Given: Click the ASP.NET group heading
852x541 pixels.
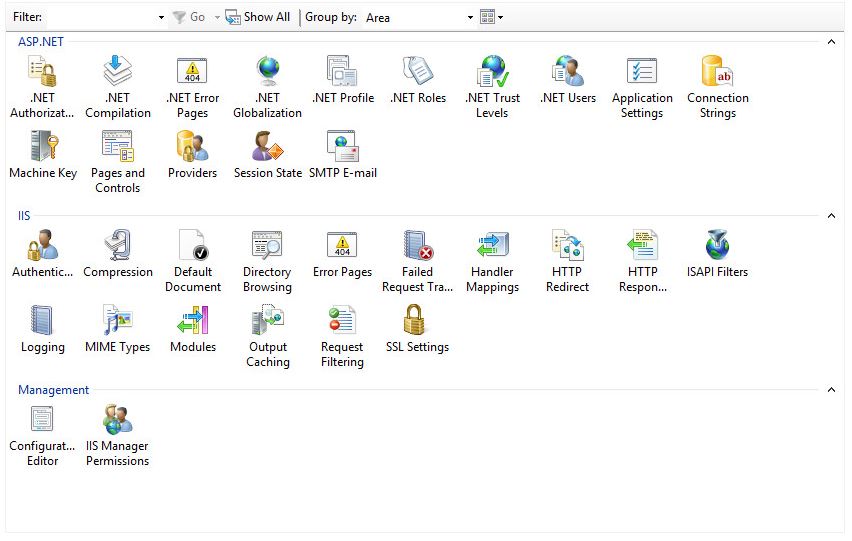Looking at the screenshot, I should (x=41, y=42).
